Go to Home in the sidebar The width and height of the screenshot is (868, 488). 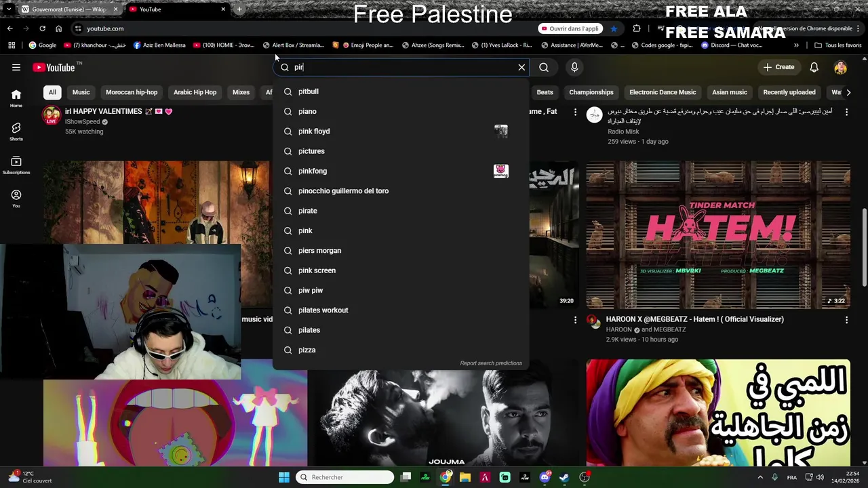tap(16, 98)
